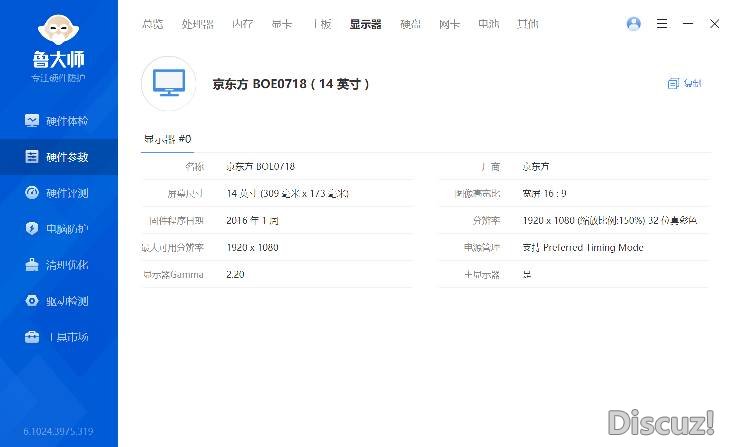The image size is (731, 447).
Task: Click the Preferred Timing Mode value
Action: (583, 248)
